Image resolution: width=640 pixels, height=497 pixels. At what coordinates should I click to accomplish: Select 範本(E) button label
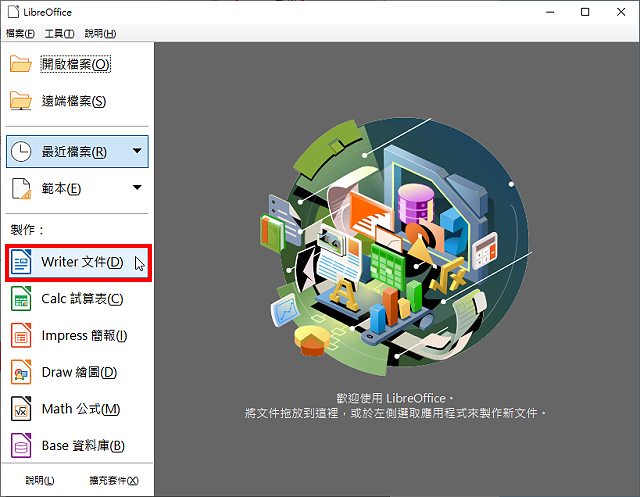61,189
